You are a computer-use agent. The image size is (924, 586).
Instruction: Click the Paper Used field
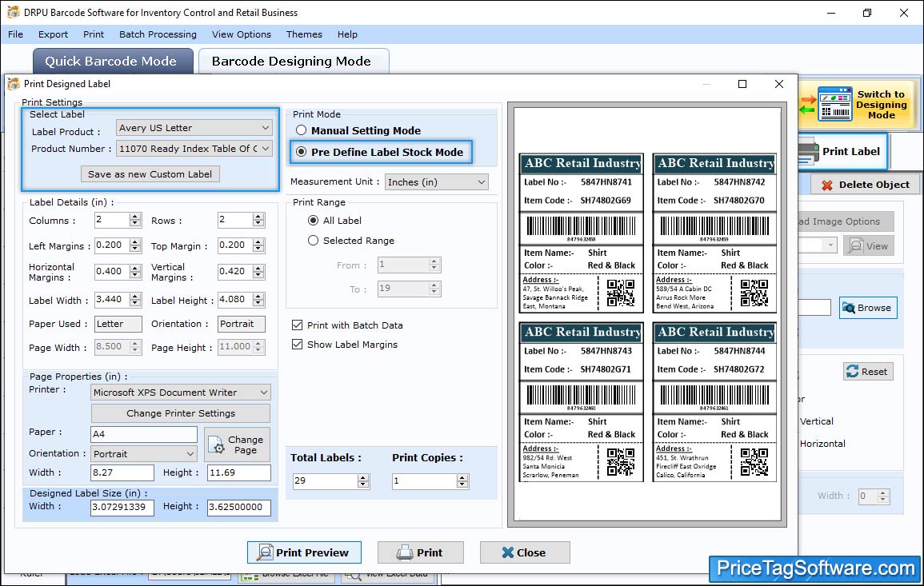tap(118, 324)
